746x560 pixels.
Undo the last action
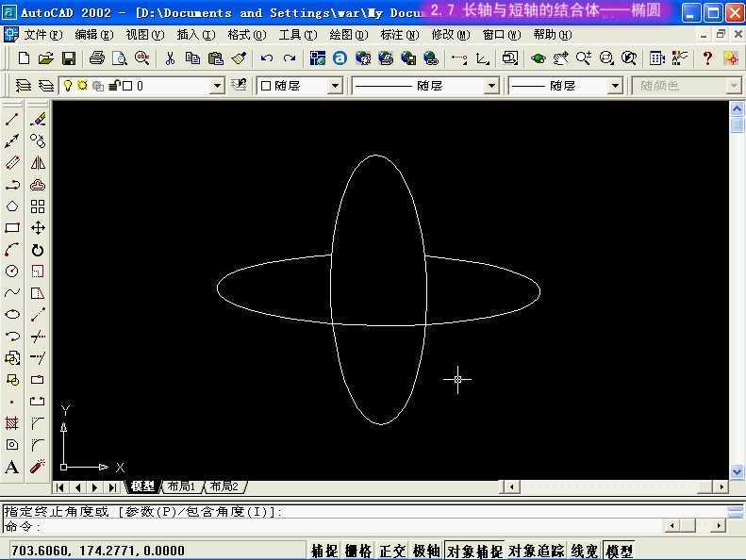267,58
